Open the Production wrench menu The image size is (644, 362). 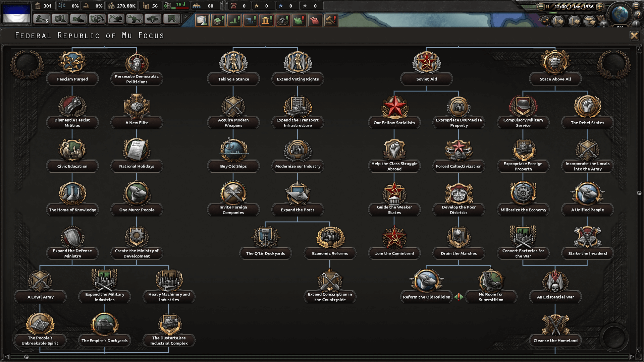coord(134,19)
